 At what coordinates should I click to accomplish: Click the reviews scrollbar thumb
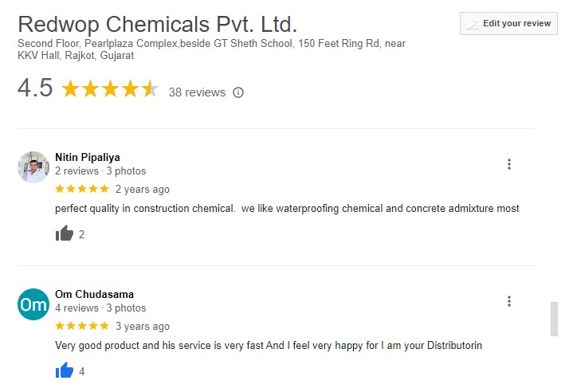[554, 319]
